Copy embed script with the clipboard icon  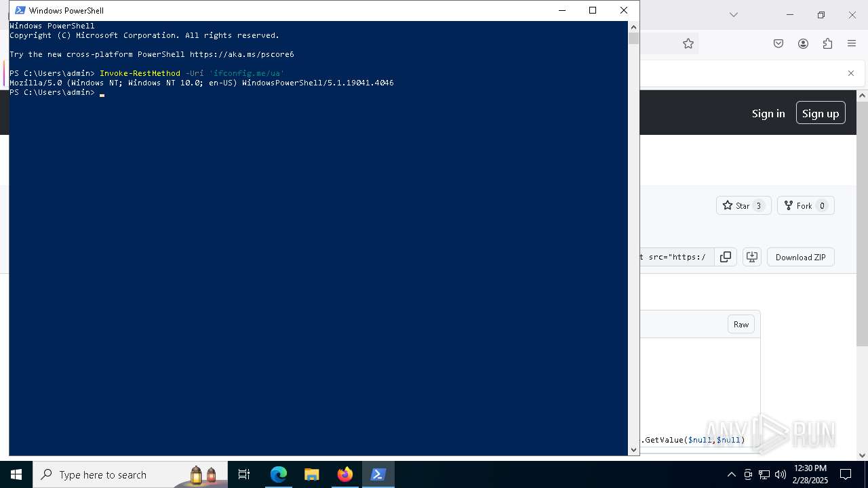726,257
